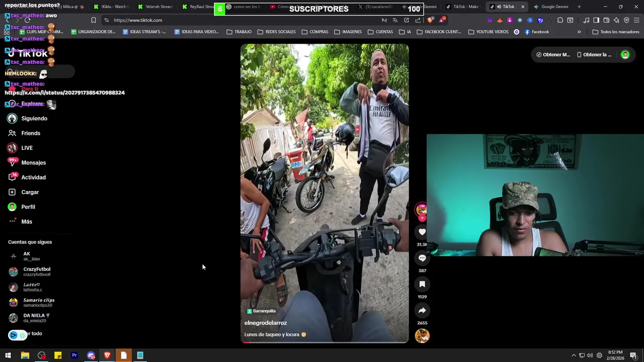Click the volume icon in the system tray
The width and height of the screenshot is (644, 362).
(x=590, y=355)
